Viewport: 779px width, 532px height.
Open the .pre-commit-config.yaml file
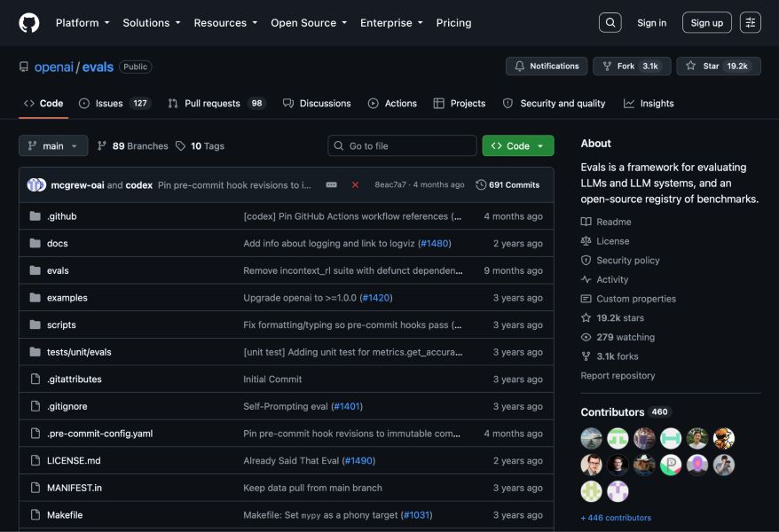100,434
